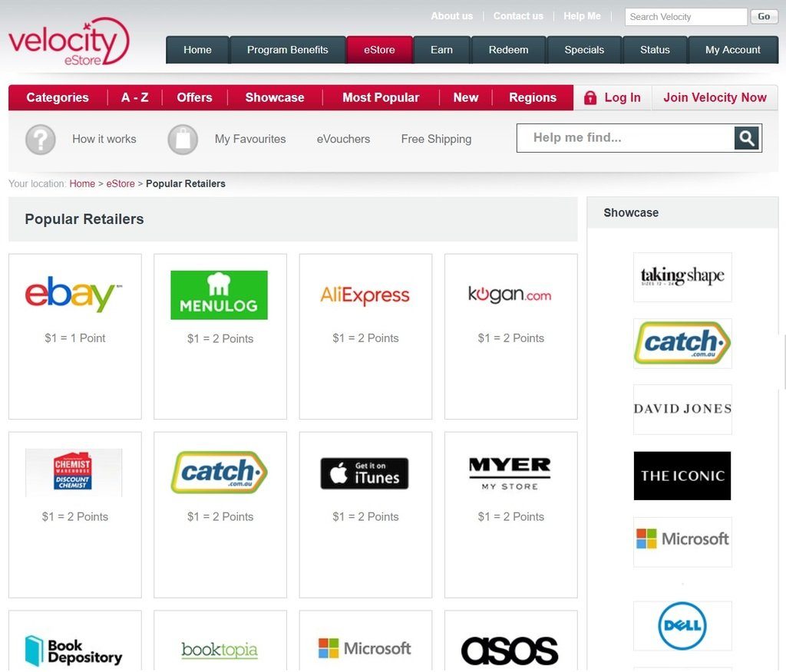Open the Offers menu item
Image resolution: width=786 pixels, height=672 pixels.
pyautogui.click(x=194, y=97)
